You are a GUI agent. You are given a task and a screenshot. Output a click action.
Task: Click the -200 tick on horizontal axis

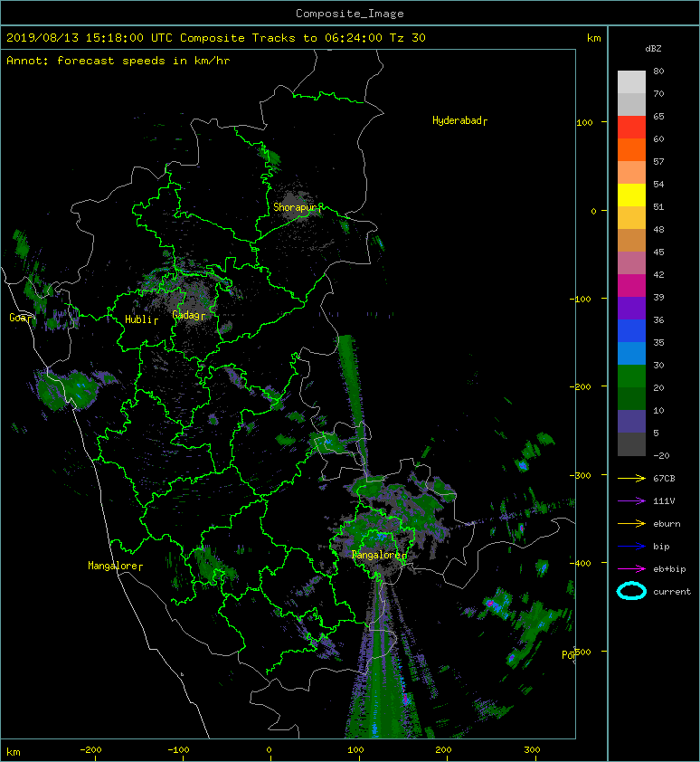coord(90,750)
